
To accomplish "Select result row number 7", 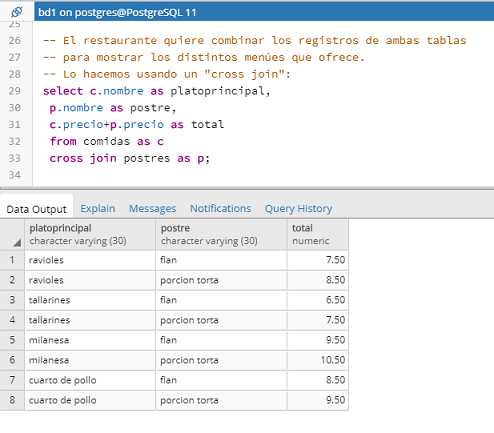I will [x=12, y=380].
